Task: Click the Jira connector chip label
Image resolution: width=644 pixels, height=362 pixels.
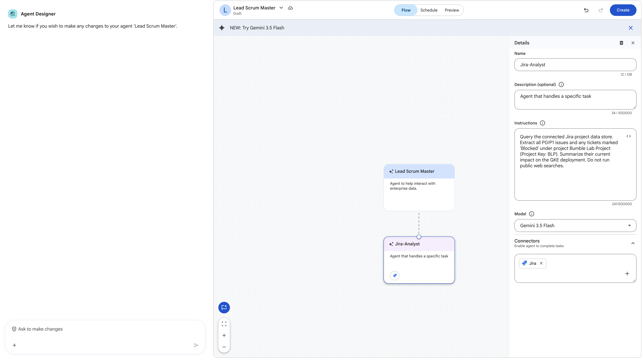Action: pyautogui.click(x=533, y=263)
